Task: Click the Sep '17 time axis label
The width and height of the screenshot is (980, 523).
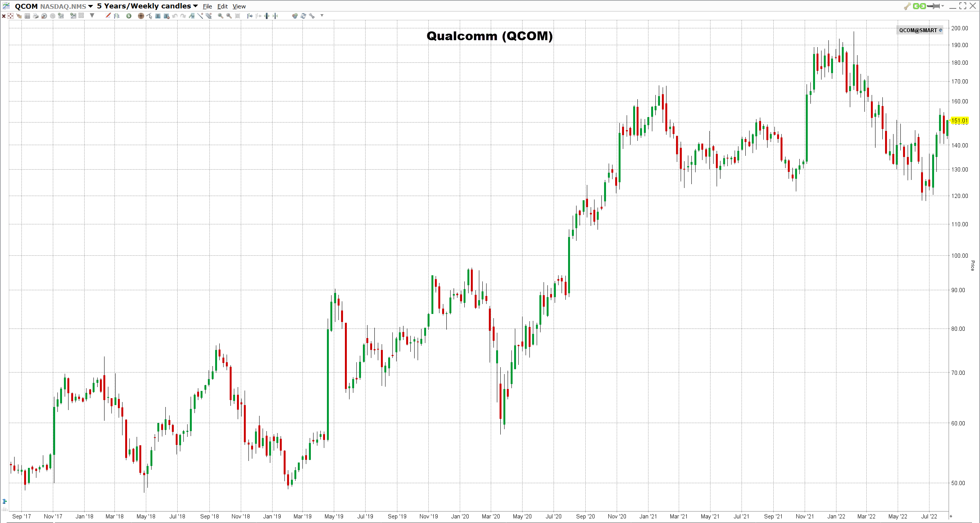Action: [x=21, y=516]
